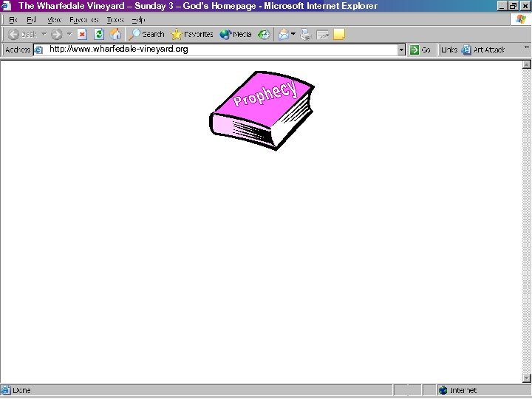Expand the Links toolbar overflow chevron
This screenshot has width=532, height=399.
526,47
